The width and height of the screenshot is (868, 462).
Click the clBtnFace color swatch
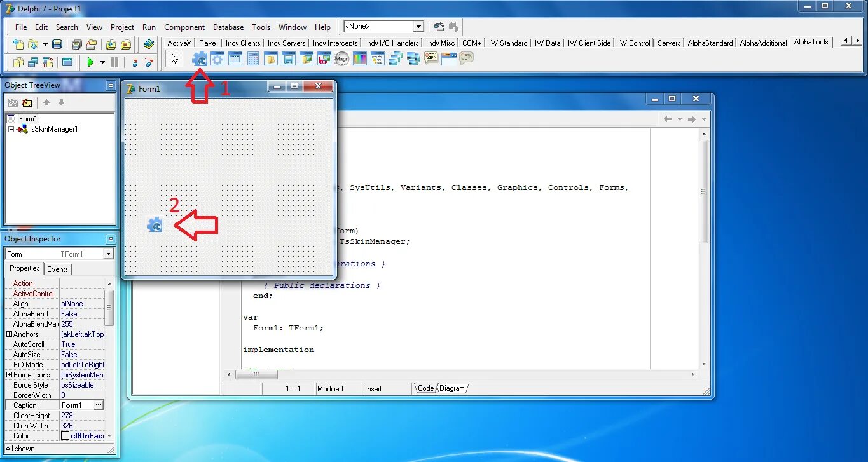point(65,436)
